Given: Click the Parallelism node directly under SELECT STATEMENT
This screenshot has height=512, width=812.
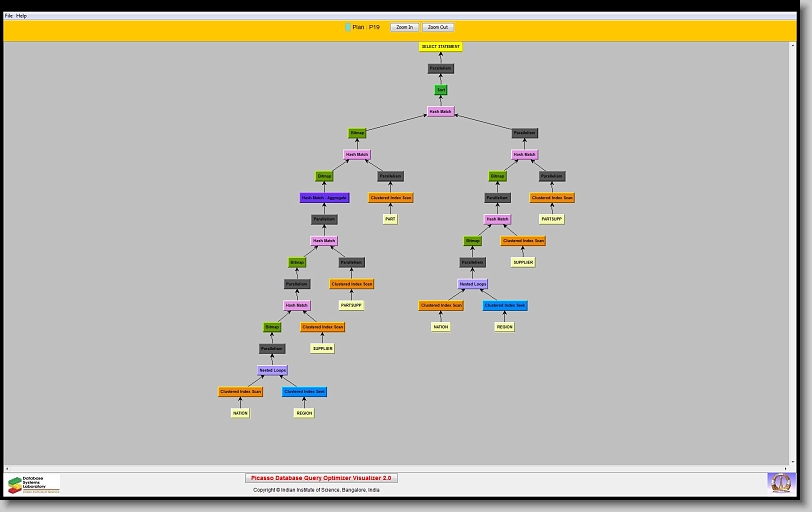Looking at the screenshot, I should click(441, 69).
